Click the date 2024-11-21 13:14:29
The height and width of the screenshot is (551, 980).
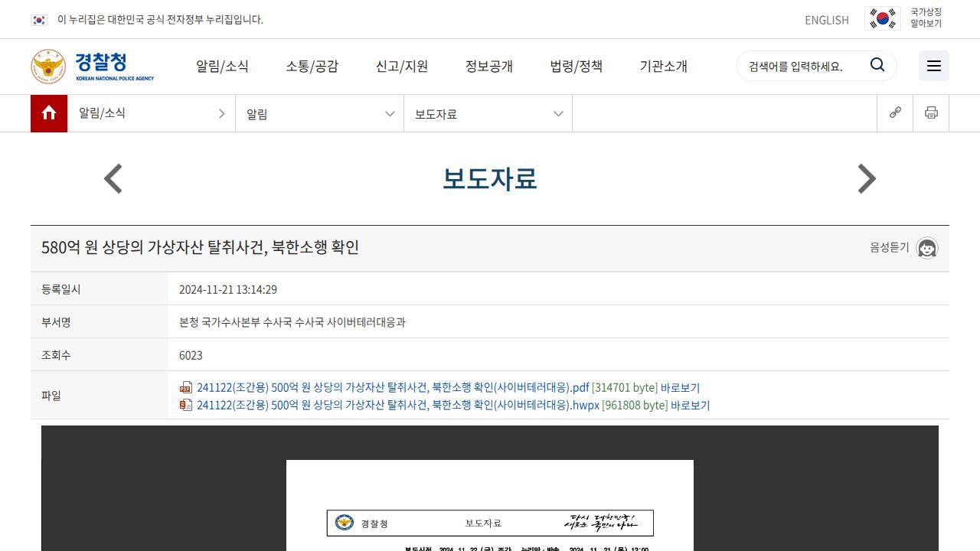[x=228, y=289]
